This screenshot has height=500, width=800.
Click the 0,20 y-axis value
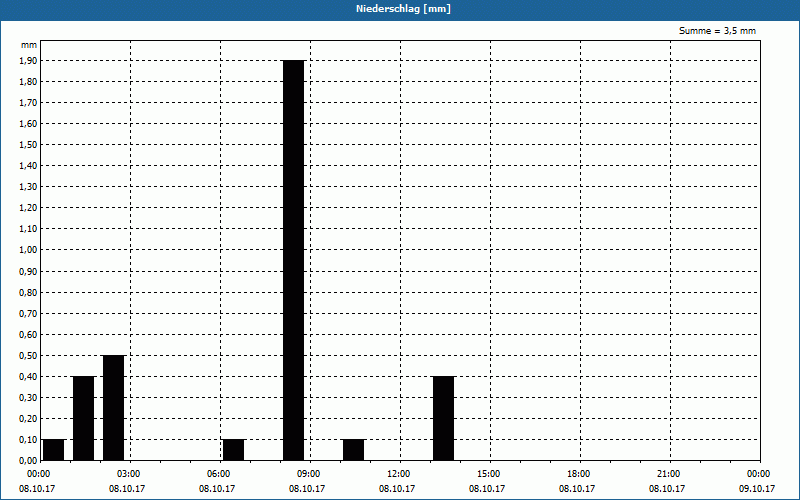coord(28,419)
